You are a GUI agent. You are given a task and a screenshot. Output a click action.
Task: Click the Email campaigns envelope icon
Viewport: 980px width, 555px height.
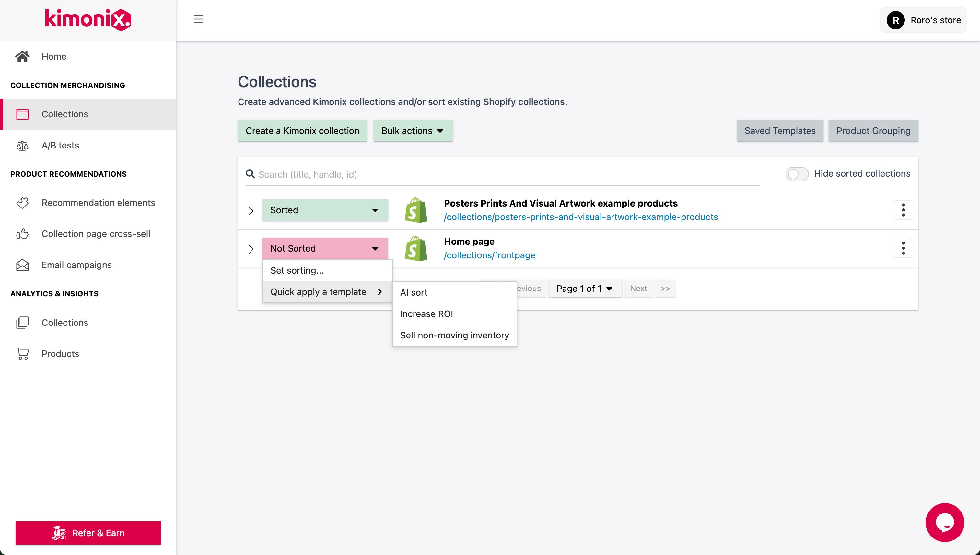click(x=22, y=265)
